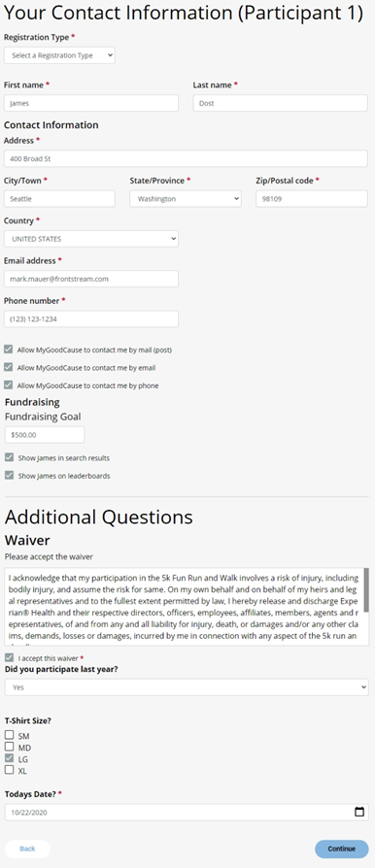Click the waiver text scrollbar

(x=366, y=590)
